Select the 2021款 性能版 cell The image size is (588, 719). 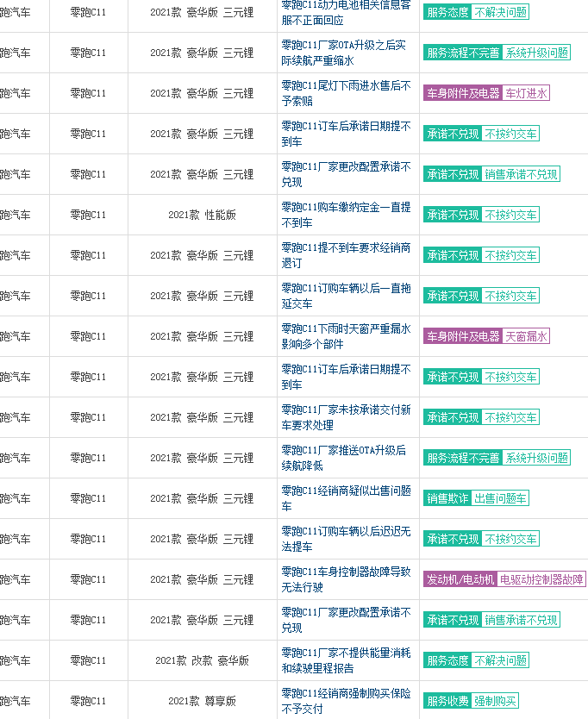click(203, 215)
